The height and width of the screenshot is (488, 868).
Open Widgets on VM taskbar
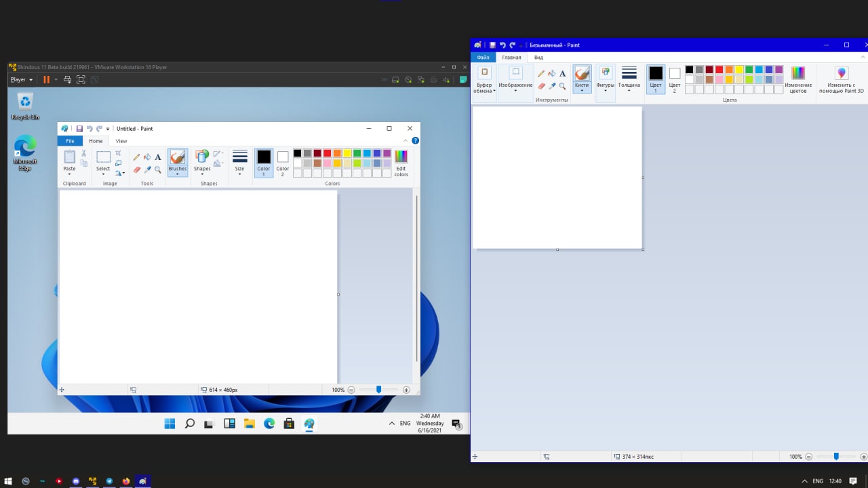click(x=229, y=424)
